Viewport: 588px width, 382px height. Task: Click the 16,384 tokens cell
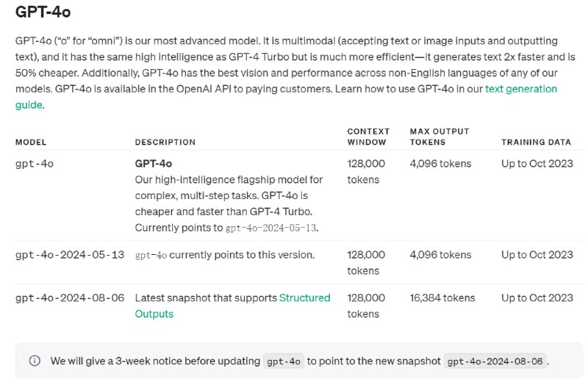point(442,298)
